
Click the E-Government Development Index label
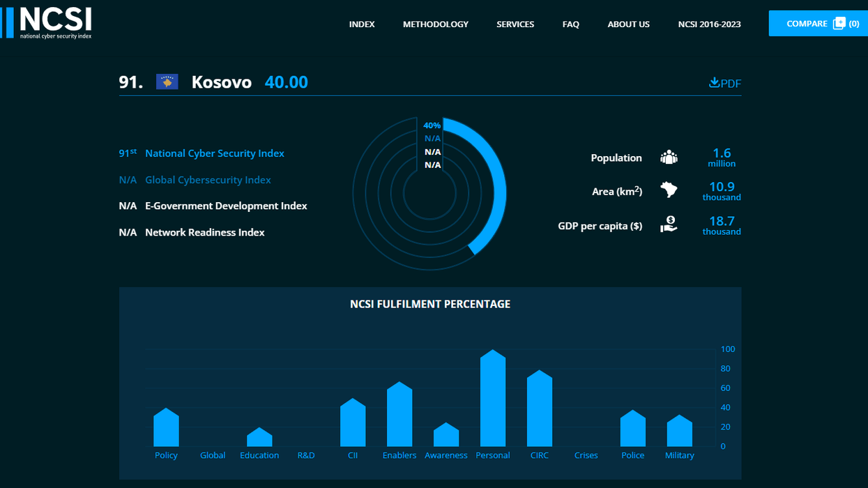[x=226, y=206]
